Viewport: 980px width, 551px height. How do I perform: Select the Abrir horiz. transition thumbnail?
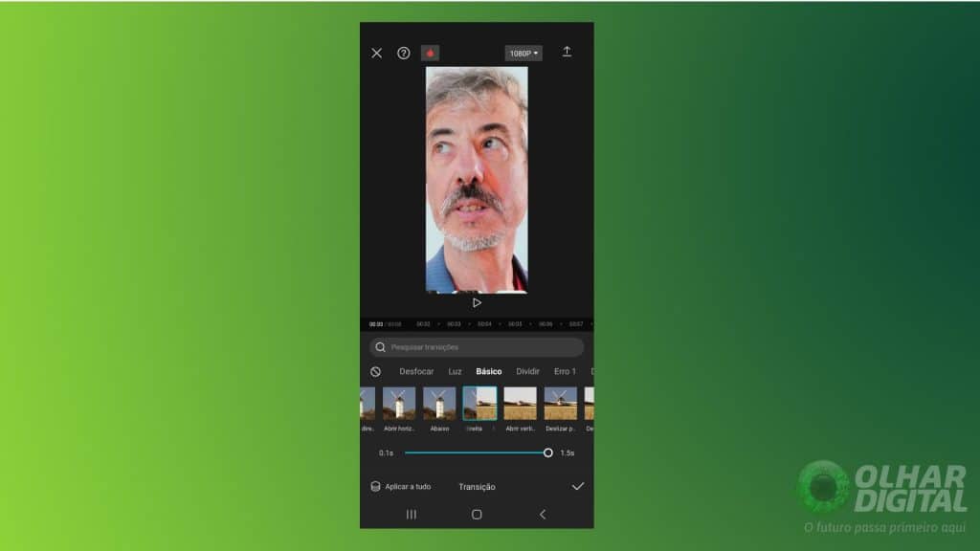tap(399, 404)
